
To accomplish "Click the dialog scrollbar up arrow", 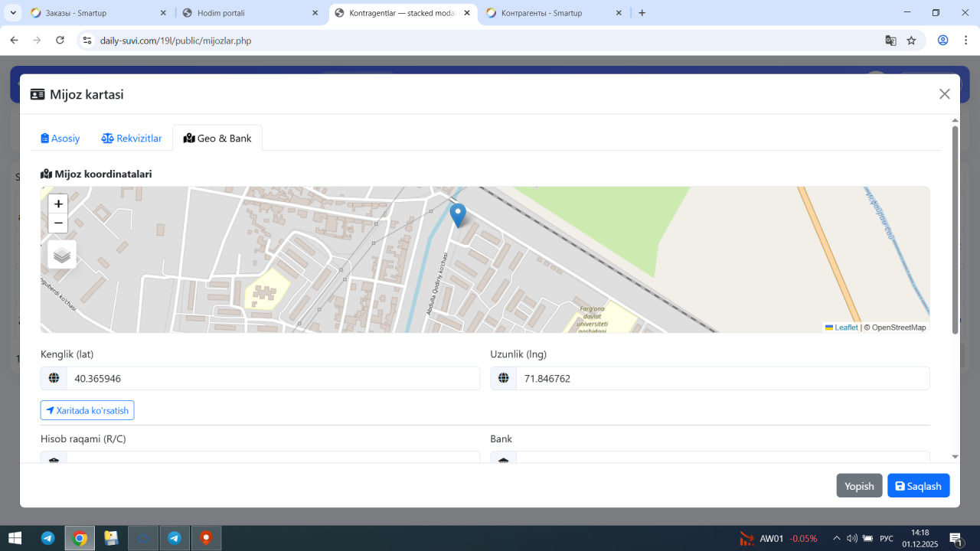I will click(955, 120).
